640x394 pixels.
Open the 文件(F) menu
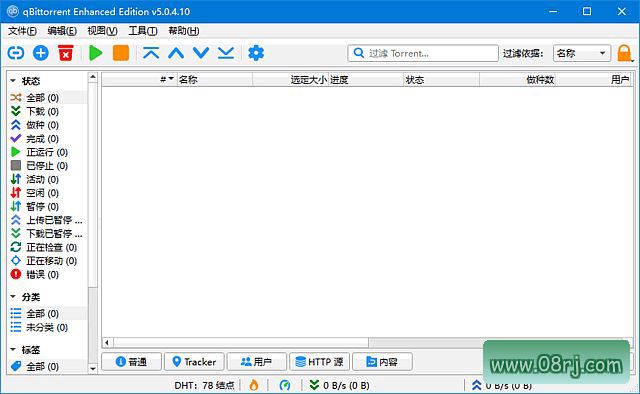pos(22,31)
